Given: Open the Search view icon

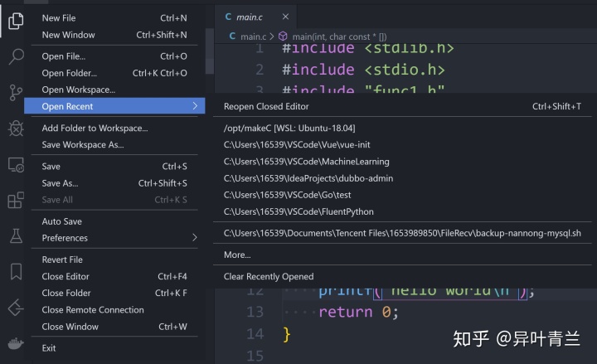Looking at the screenshot, I should pos(16,56).
